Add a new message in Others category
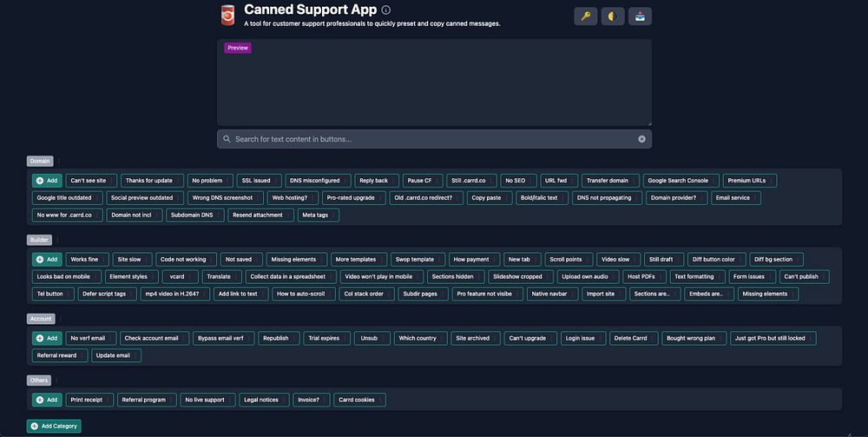 pyautogui.click(x=47, y=400)
